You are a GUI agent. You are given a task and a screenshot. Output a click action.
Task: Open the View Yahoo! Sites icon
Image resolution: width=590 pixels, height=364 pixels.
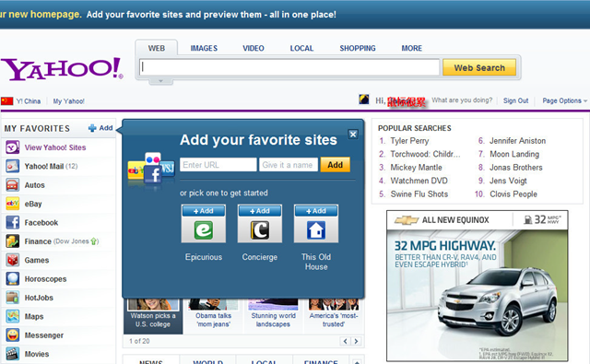pos(12,147)
